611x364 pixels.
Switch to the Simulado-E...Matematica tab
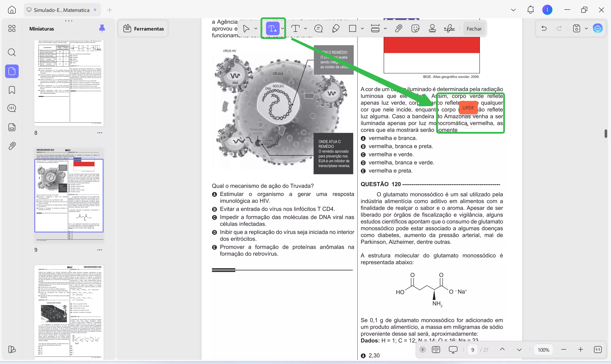tap(62, 10)
